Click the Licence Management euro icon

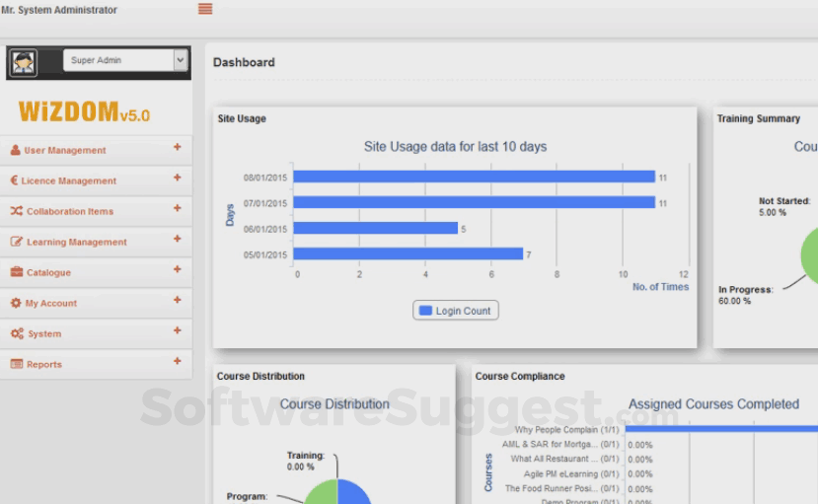pyautogui.click(x=14, y=180)
